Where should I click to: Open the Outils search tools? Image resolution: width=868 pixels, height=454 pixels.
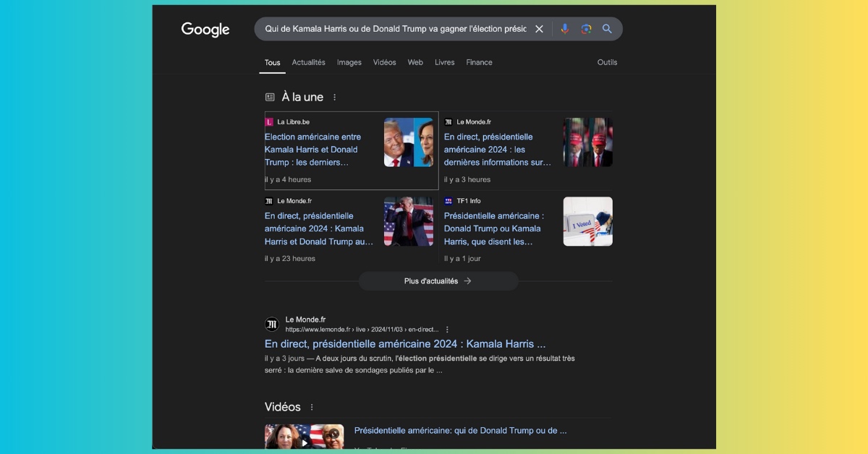point(608,63)
